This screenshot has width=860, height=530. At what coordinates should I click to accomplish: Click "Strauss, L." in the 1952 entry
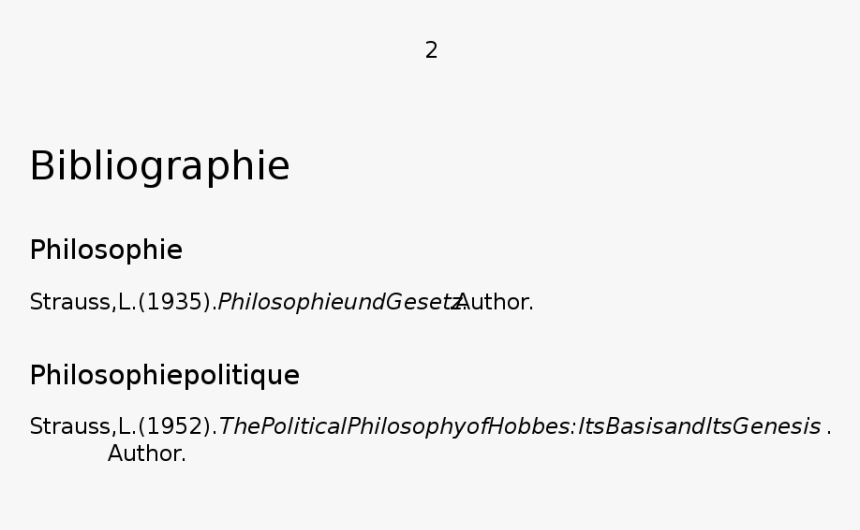pyautogui.click(x=83, y=427)
